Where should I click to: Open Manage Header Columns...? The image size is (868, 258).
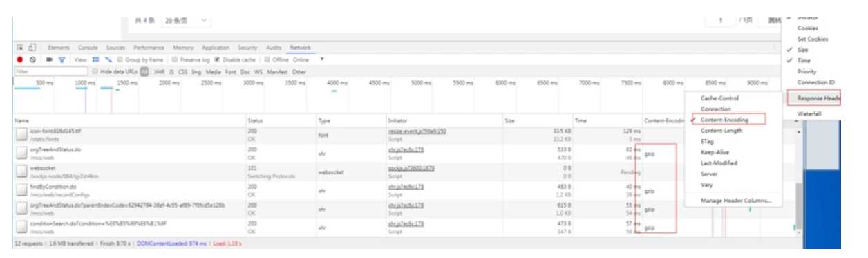pyautogui.click(x=736, y=201)
